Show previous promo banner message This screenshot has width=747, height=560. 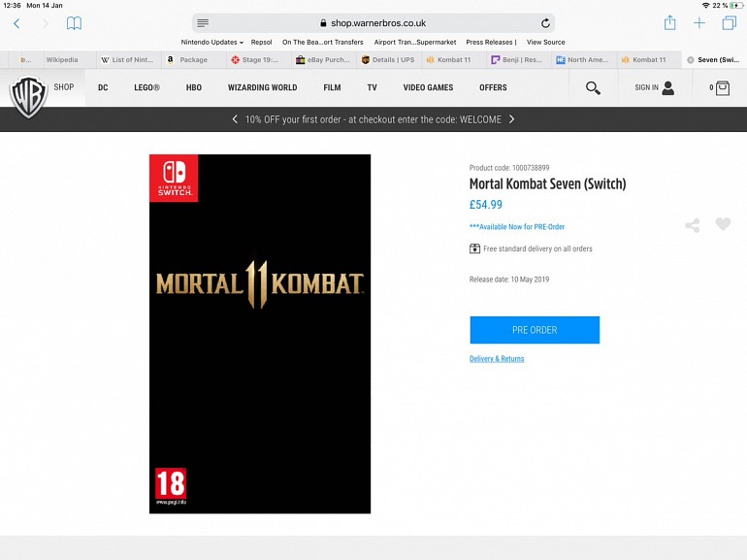tap(235, 119)
